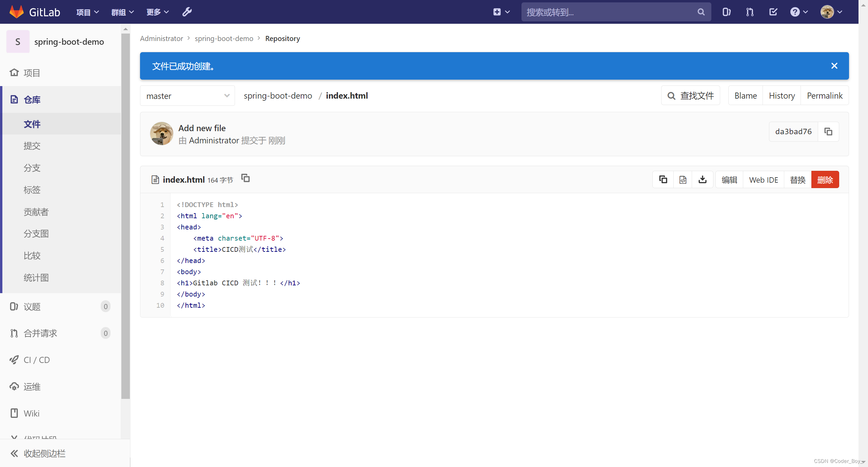Click the Administrator author link in the commit box

click(214, 140)
